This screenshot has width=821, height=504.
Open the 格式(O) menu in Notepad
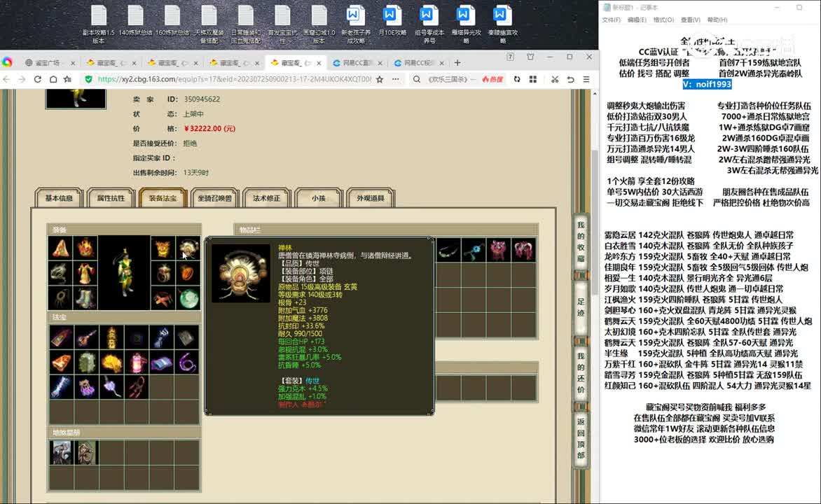point(663,20)
